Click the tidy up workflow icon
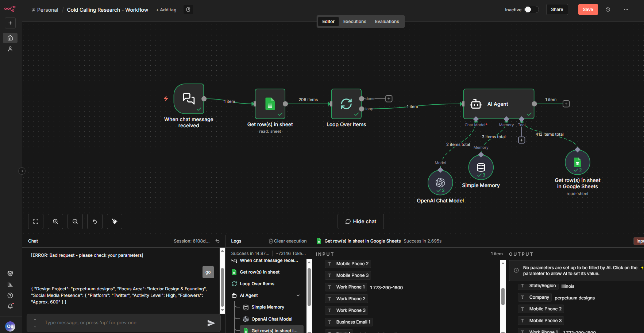The height and width of the screenshot is (333, 644). (115, 221)
